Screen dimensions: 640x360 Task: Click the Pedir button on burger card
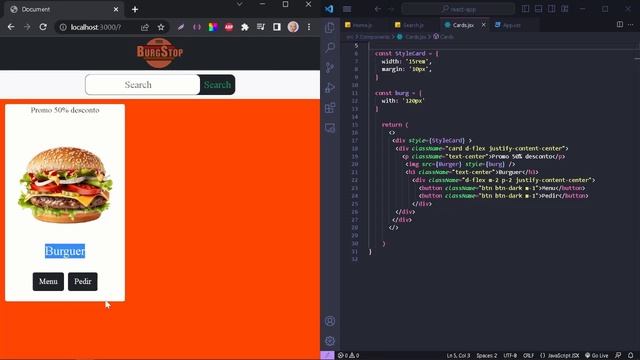[x=82, y=282]
